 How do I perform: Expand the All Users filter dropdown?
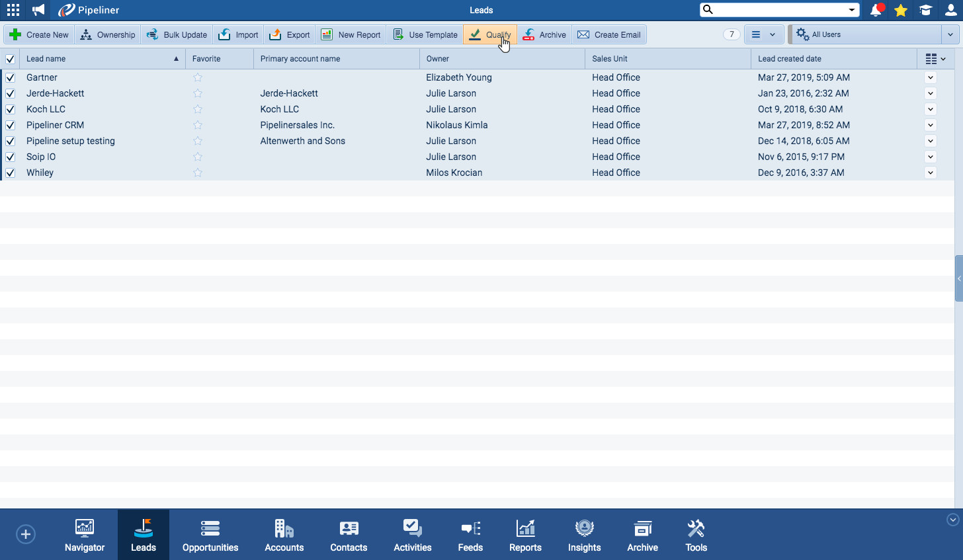click(950, 34)
